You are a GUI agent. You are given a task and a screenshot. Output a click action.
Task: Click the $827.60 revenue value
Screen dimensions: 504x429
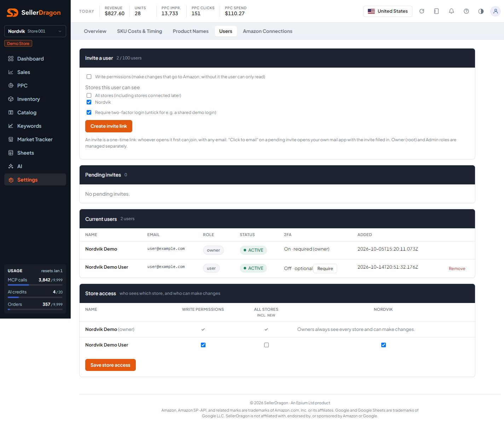coord(115,13)
